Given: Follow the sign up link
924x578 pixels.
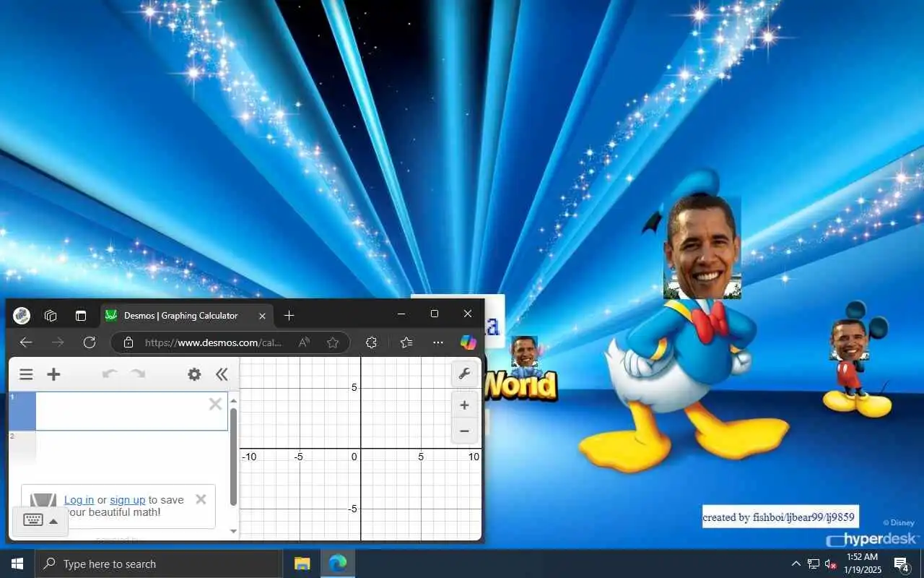Looking at the screenshot, I should (128, 500).
